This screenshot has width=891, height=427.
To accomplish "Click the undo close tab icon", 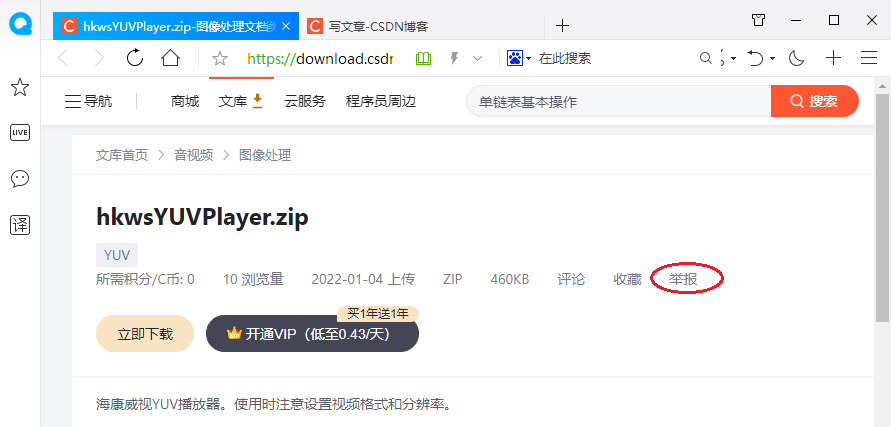I will click(756, 58).
